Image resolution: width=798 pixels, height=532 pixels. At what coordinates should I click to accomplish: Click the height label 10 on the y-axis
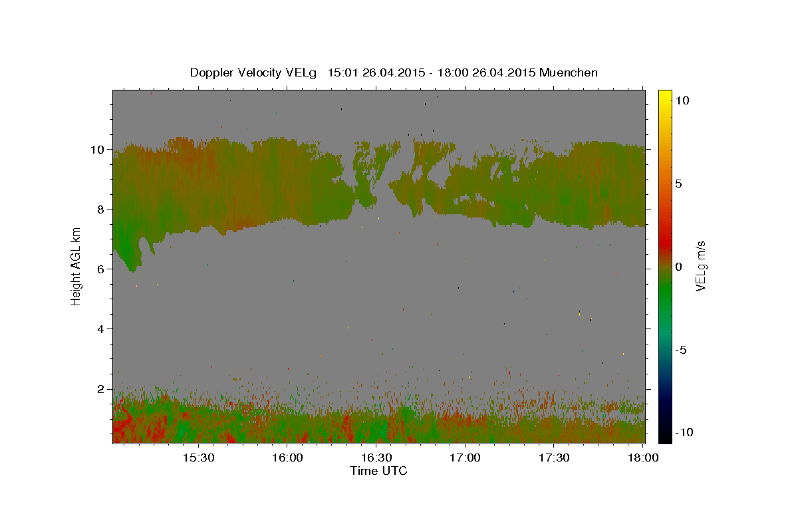(98, 149)
